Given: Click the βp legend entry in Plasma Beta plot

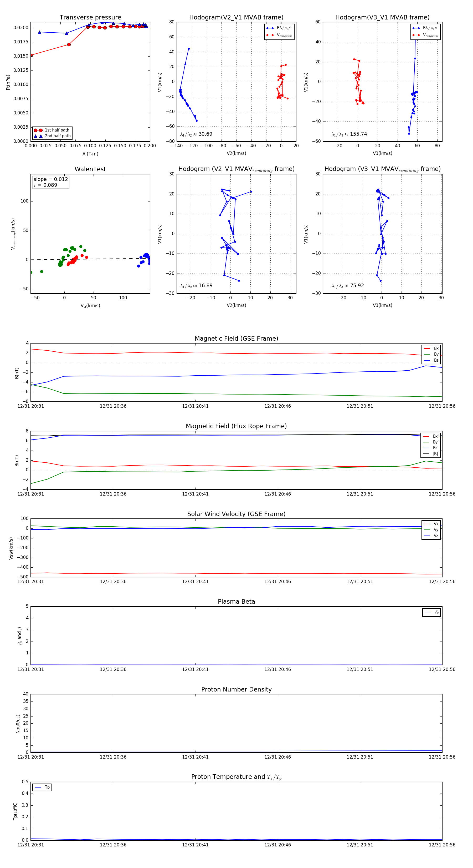Looking at the screenshot, I should pyautogui.click(x=431, y=612).
